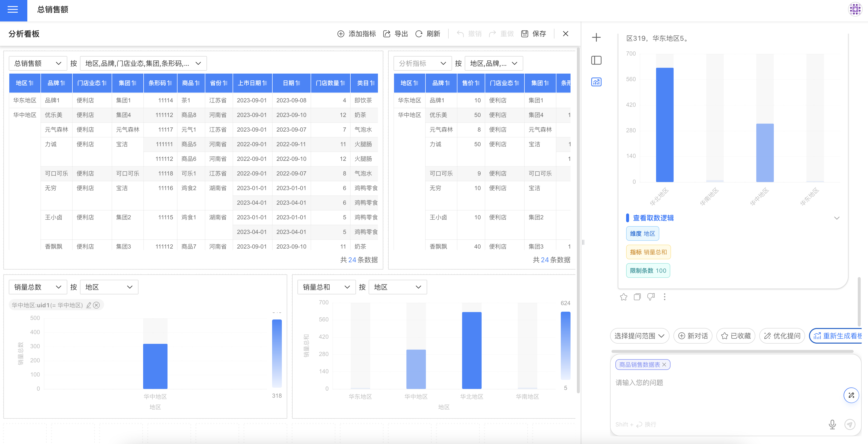Click the Save disk icon
Screen dimensions: 868x444
[x=524, y=34]
